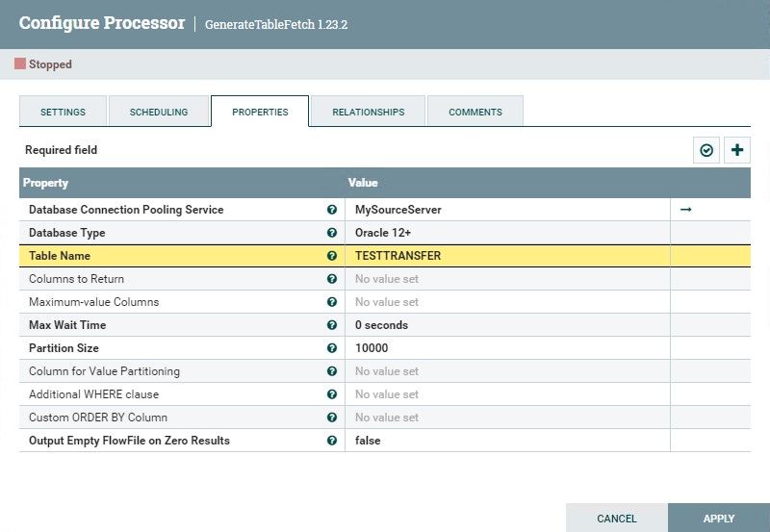Go to MySourceServer service via arrow icon

tap(685, 210)
